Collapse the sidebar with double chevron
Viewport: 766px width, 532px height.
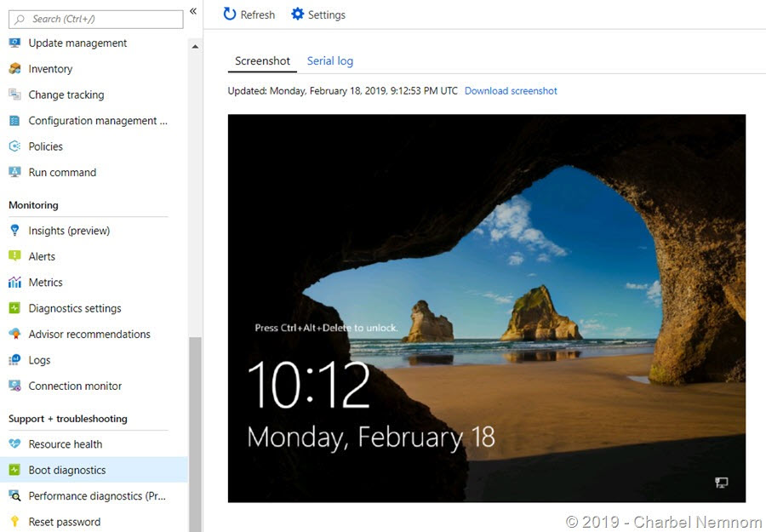coord(193,11)
